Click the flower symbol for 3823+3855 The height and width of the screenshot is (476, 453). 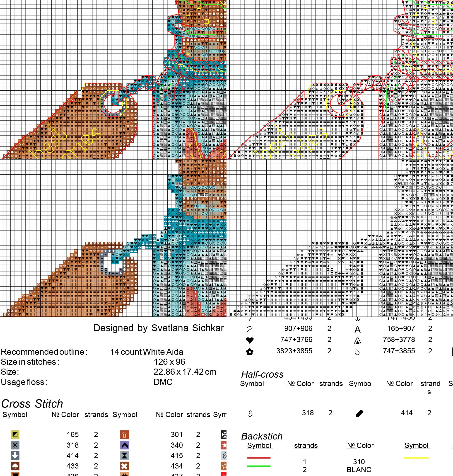[250, 352]
